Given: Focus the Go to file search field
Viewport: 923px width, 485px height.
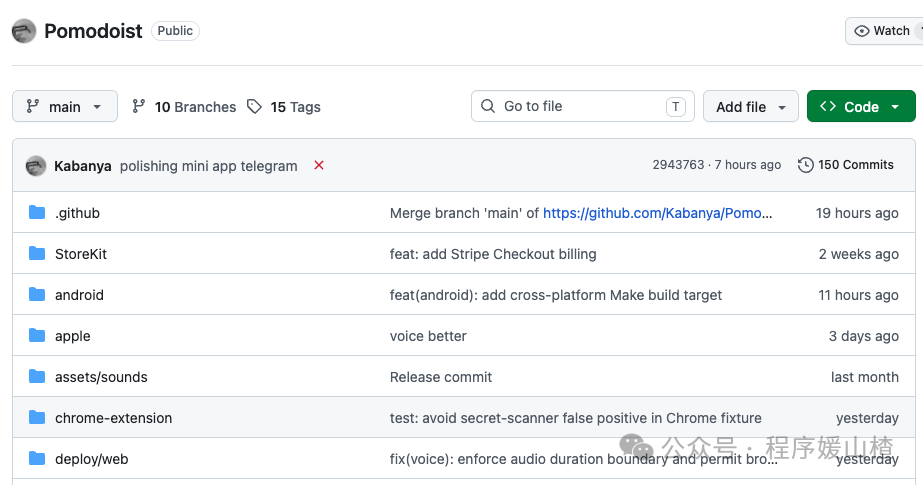Looking at the screenshot, I should pyautogui.click(x=583, y=107).
